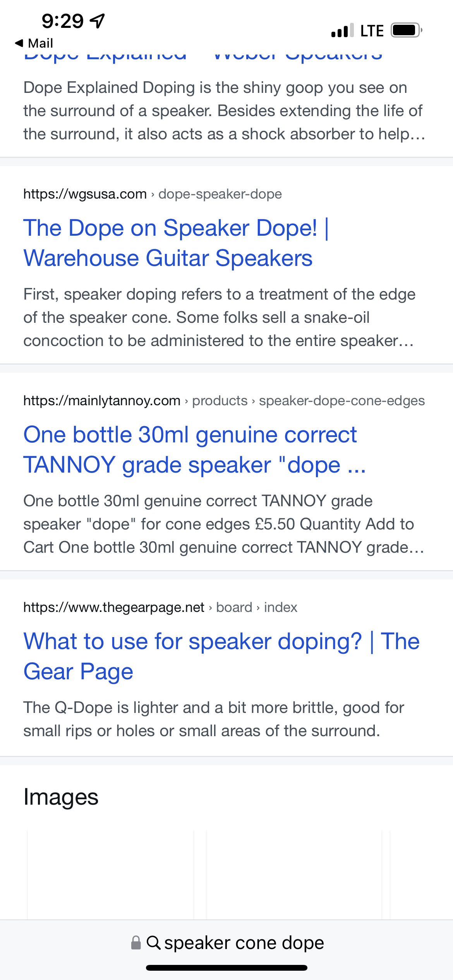Open 'What to use for speaker doping?' link
The height and width of the screenshot is (980, 453).
(x=221, y=656)
